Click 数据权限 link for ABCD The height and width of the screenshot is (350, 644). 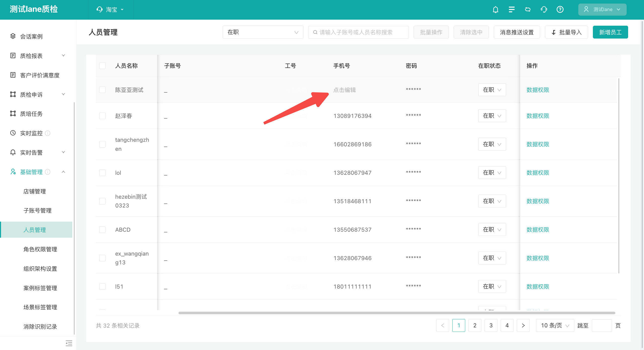(538, 230)
